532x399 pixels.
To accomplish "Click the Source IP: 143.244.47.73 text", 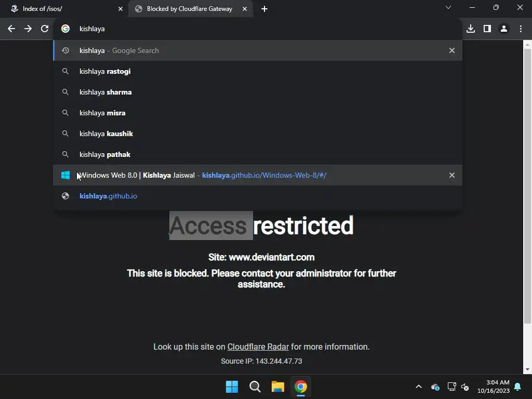I will [261, 361].
